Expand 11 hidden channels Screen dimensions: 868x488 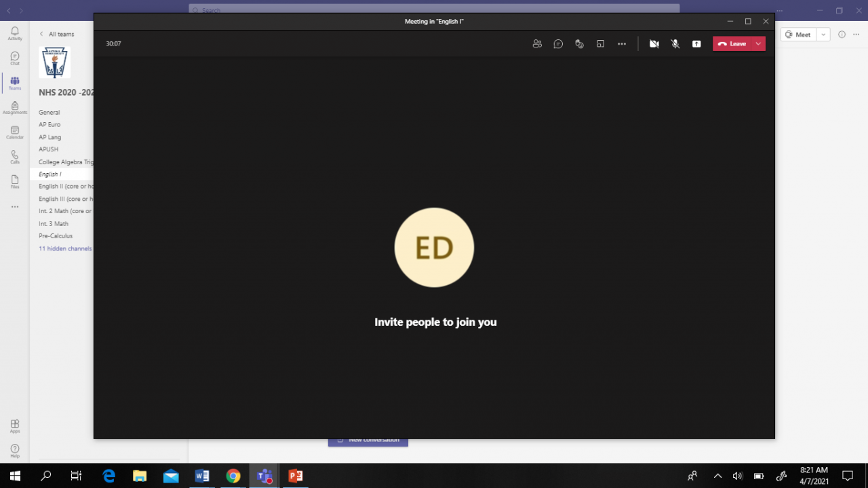coord(65,248)
